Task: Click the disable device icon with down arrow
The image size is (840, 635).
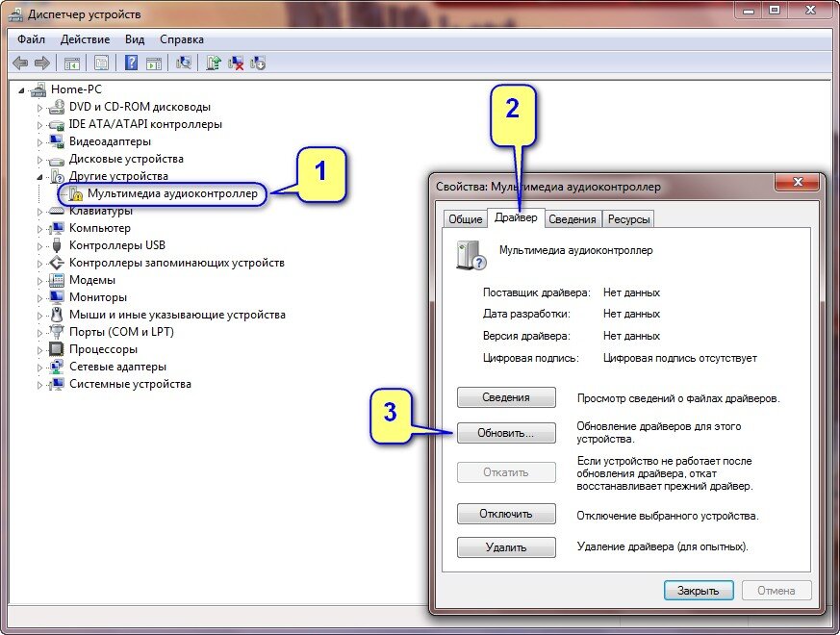Action: pos(258,63)
